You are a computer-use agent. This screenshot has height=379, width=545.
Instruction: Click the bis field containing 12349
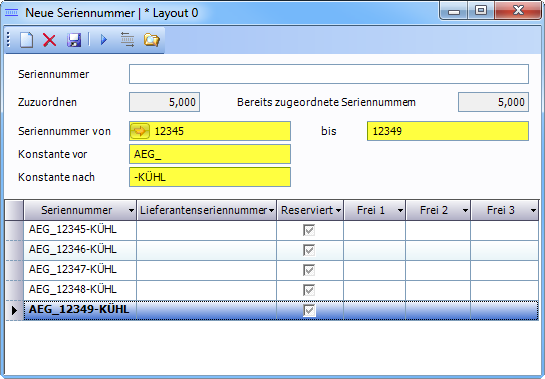(448, 131)
